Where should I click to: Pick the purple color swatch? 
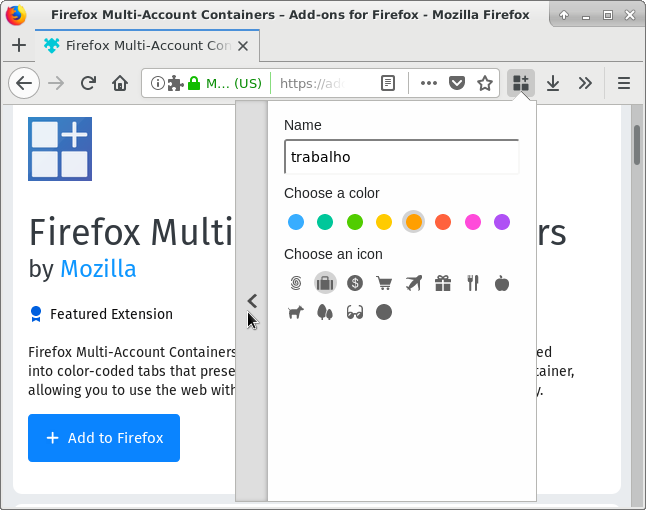pyautogui.click(x=502, y=222)
